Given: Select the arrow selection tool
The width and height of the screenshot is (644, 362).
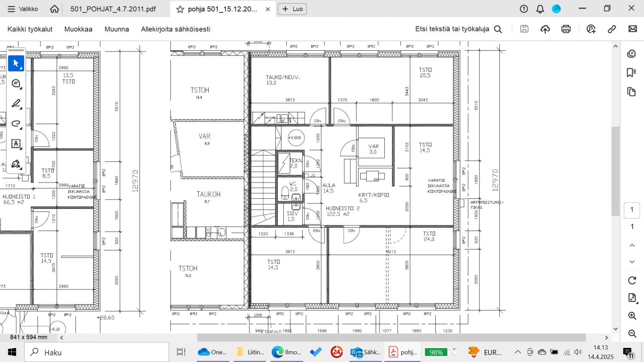Looking at the screenshot, I should [x=16, y=64].
